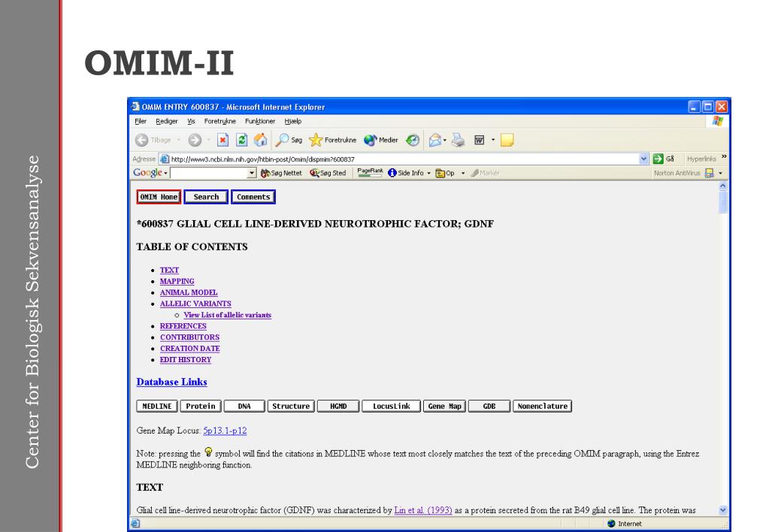Open Side Info blue info icon
This screenshot has width=769, height=532.
pyautogui.click(x=392, y=173)
